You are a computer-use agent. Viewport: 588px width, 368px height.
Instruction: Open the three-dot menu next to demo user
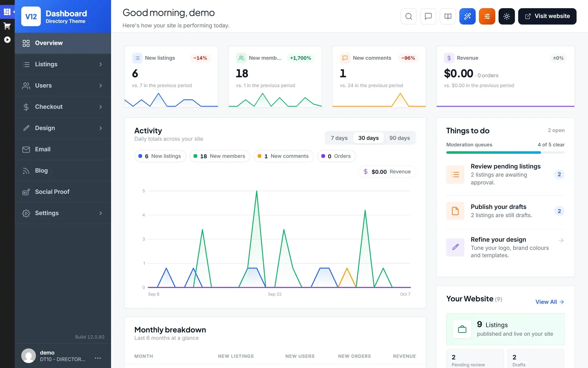tap(98, 358)
